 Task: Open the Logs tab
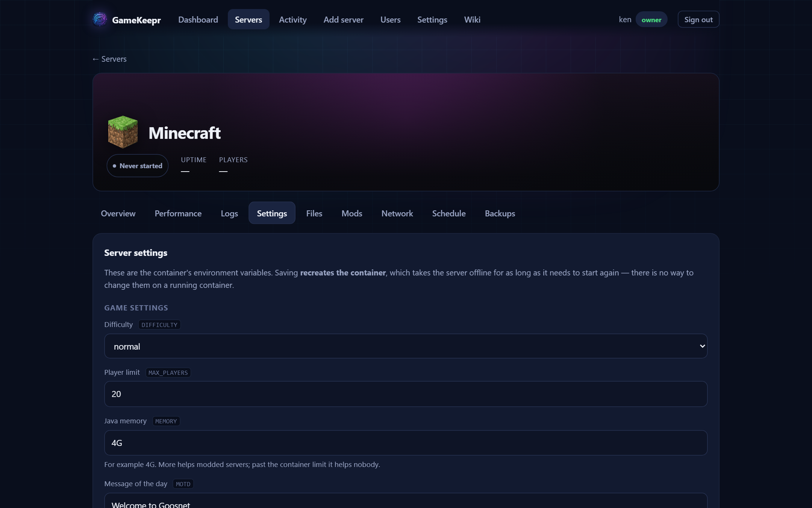click(229, 213)
